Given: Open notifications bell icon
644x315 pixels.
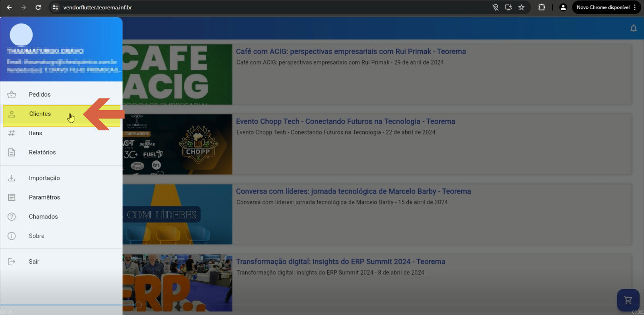Looking at the screenshot, I should click(x=633, y=28).
